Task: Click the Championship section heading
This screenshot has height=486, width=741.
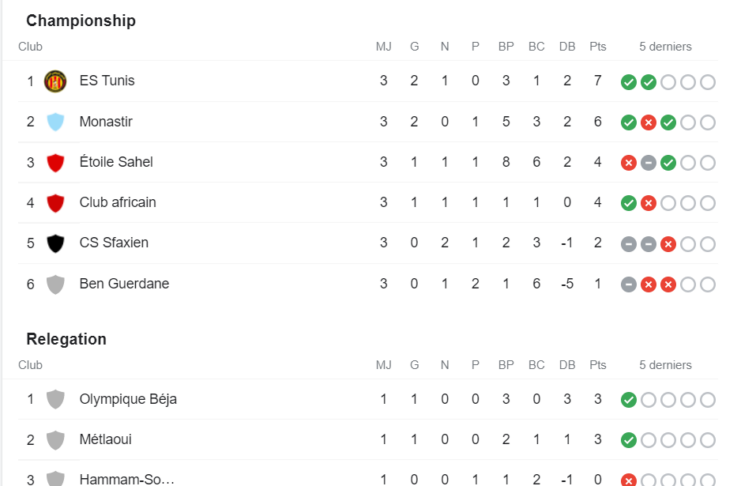Action: 81,21
